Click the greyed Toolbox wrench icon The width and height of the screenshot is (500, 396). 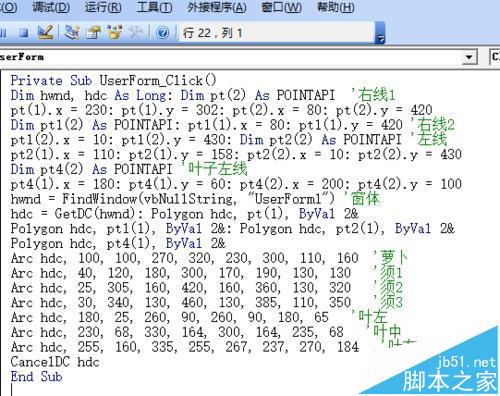pyautogui.click(x=136, y=32)
